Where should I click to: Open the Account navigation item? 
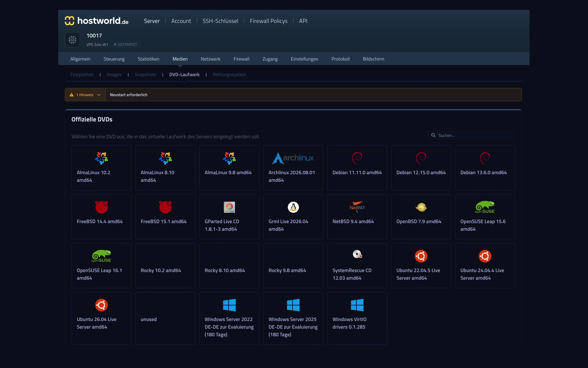(x=181, y=21)
